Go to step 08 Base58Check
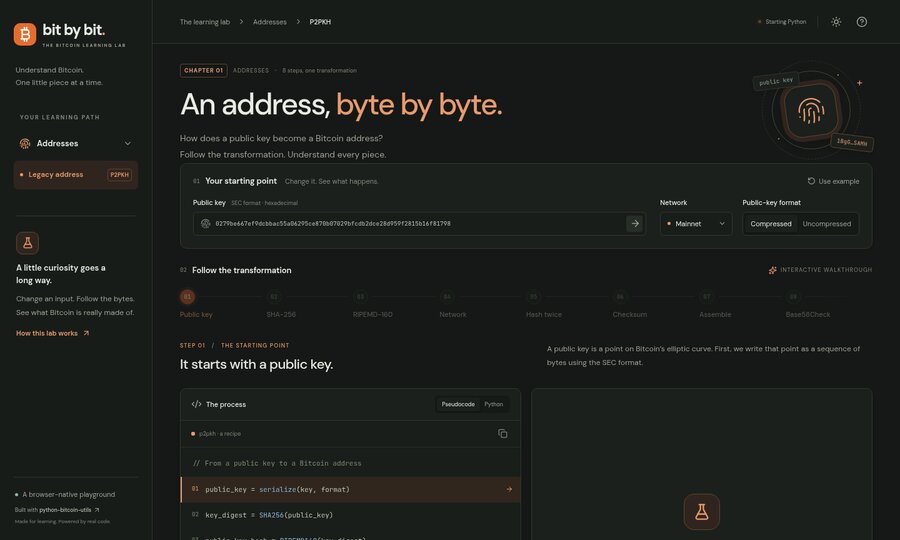 (808, 304)
